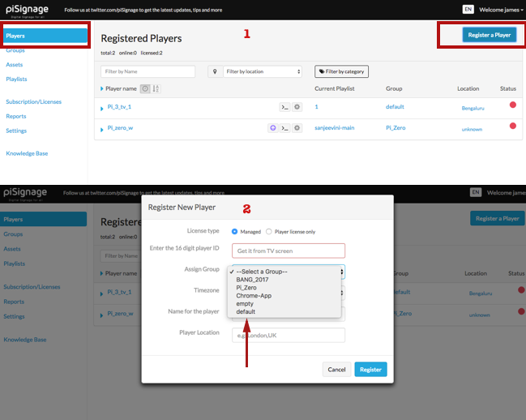Image resolution: width=526 pixels, height=420 pixels.
Task: Open Knowledge Base in dimmed sidebar behind dialog
Action: [25, 340]
